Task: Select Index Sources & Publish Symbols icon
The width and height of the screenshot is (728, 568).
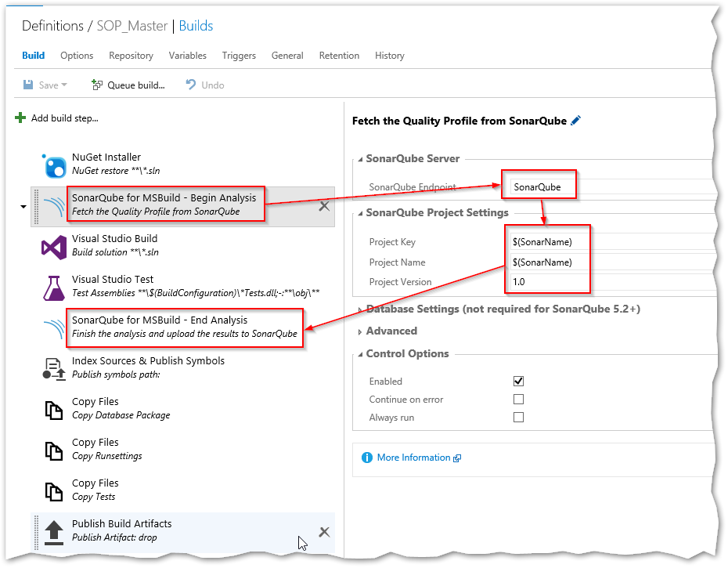Action: coord(54,369)
